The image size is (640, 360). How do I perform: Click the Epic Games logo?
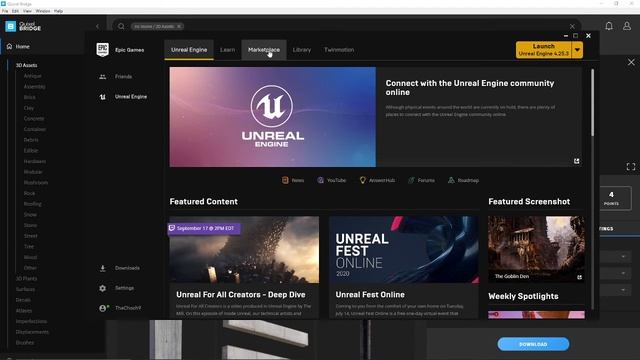(x=102, y=50)
